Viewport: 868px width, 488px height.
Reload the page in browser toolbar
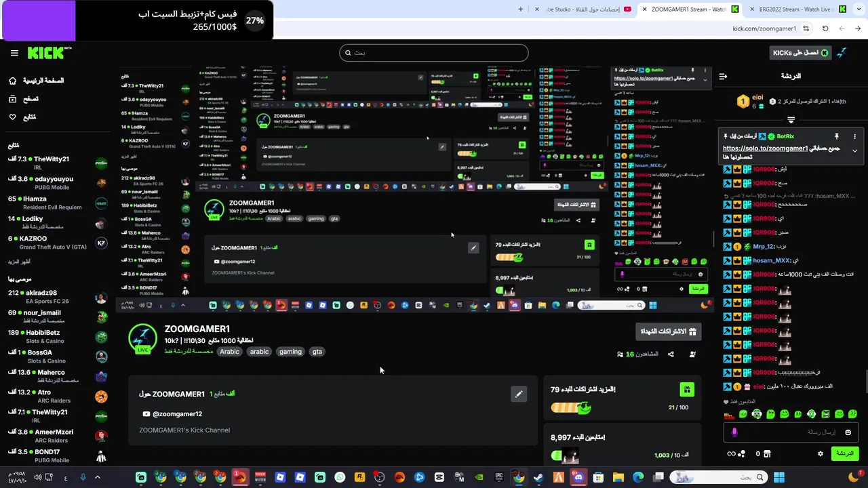[825, 28]
